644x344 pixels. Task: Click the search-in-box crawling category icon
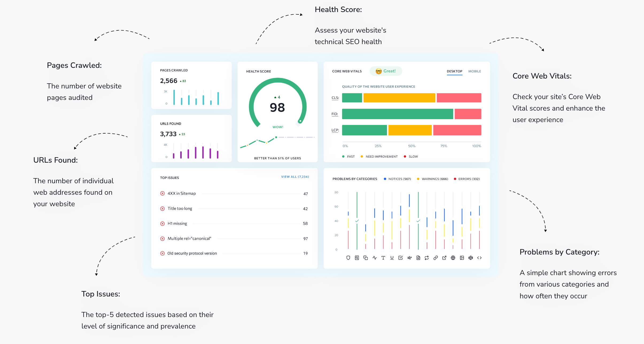pyautogui.click(x=357, y=258)
